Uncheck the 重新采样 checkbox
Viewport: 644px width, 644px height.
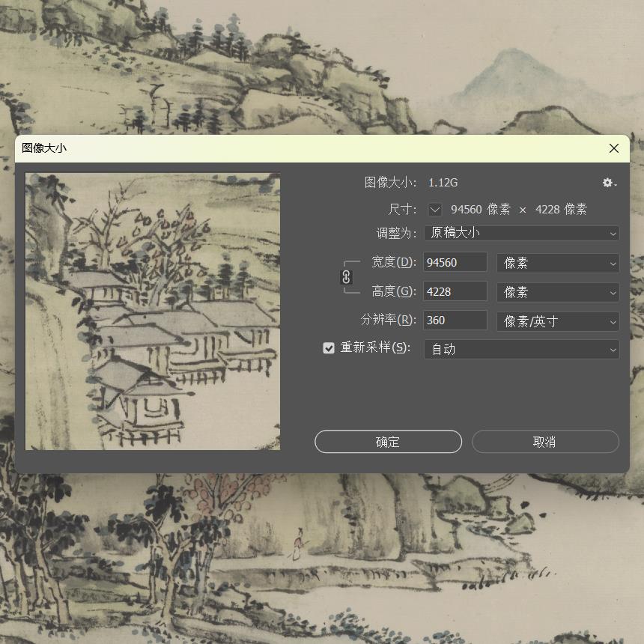[x=329, y=348]
